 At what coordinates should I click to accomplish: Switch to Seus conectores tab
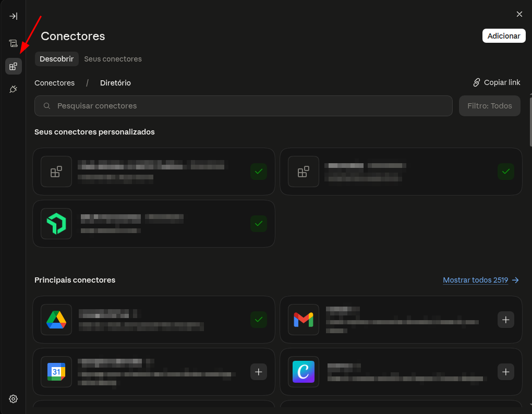point(113,59)
